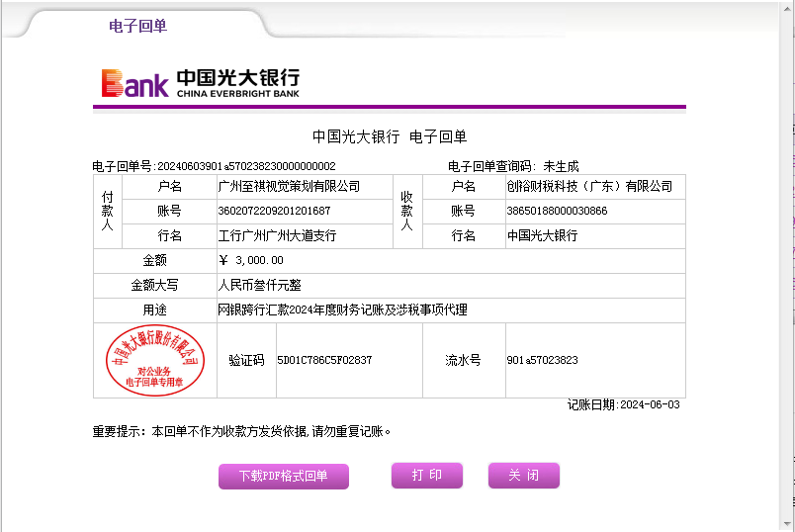Click the amount ¥ 3,000.00
Screen dimensions: 795x532
click(x=251, y=260)
